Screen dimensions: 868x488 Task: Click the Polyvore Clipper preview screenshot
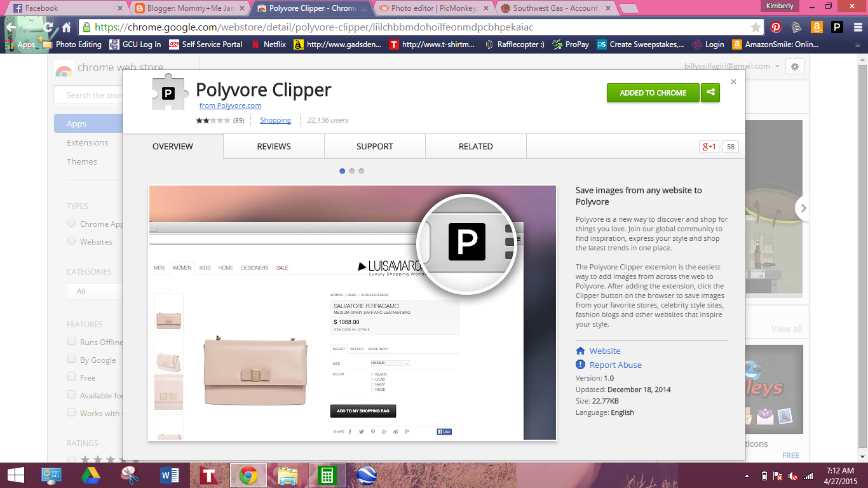[x=353, y=313]
